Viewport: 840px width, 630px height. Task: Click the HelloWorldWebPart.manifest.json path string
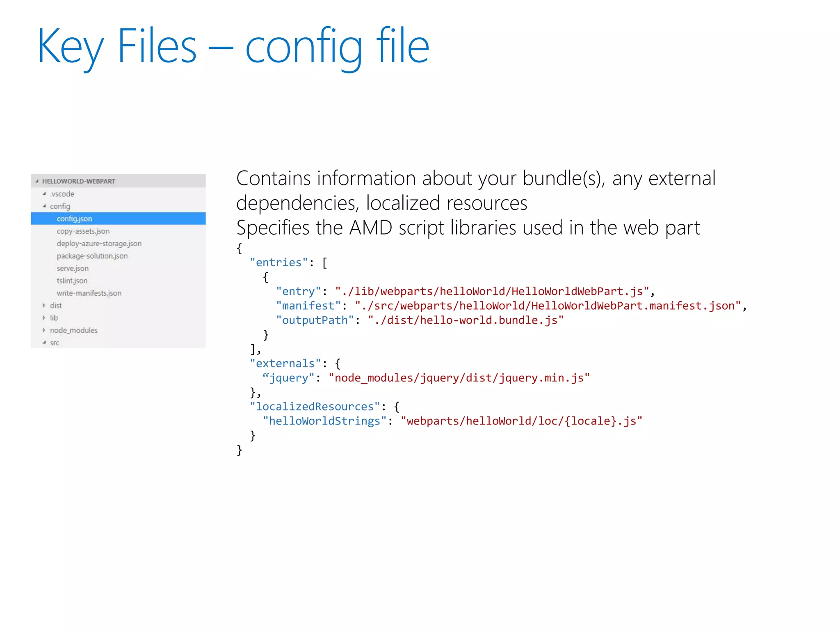548,306
